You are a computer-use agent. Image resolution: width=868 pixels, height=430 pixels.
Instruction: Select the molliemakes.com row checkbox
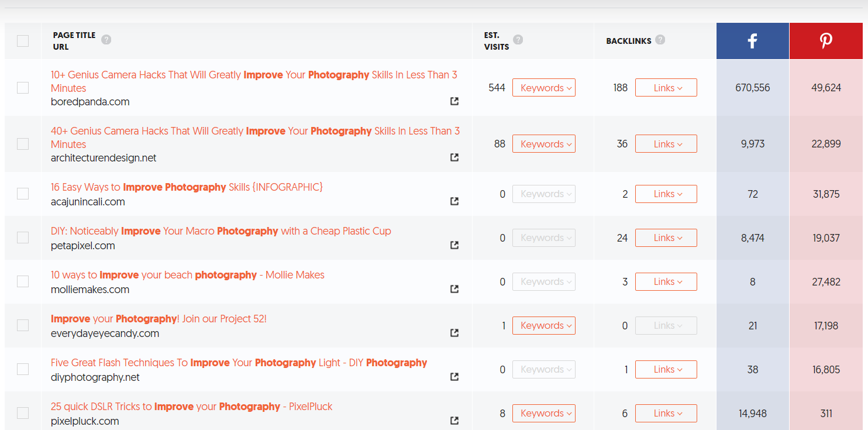[x=23, y=281]
